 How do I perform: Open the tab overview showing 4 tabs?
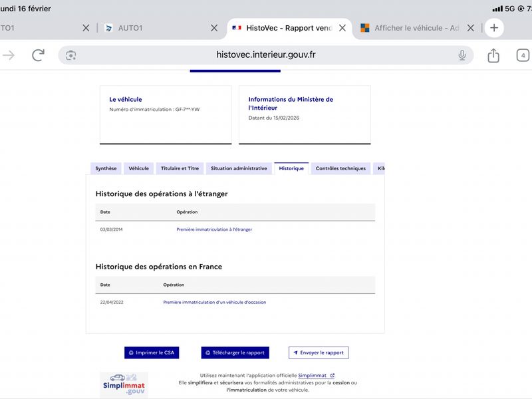click(523, 55)
